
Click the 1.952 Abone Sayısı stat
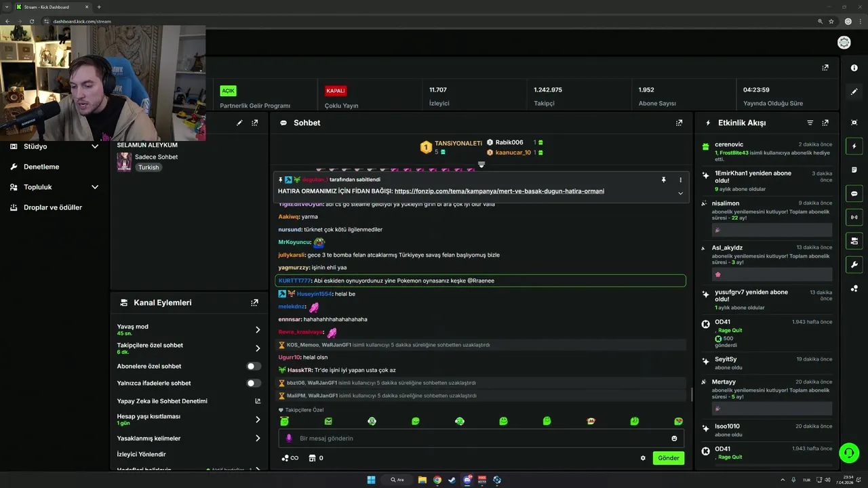[657, 96]
